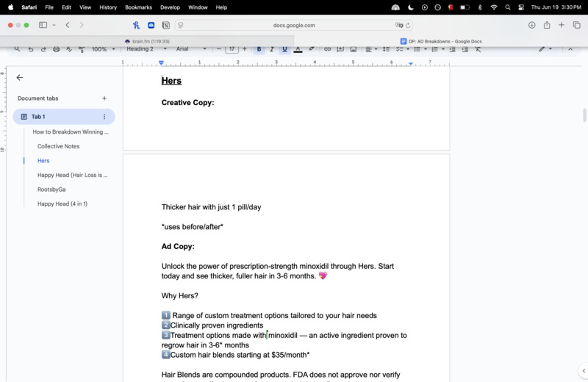Viewport: 588px width, 382px height.
Task: Click the Honey extension icon
Action: pos(136,25)
